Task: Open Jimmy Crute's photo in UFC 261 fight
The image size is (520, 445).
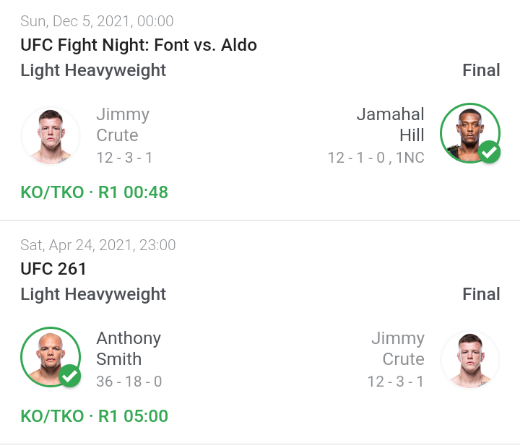Action: tap(470, 360)
